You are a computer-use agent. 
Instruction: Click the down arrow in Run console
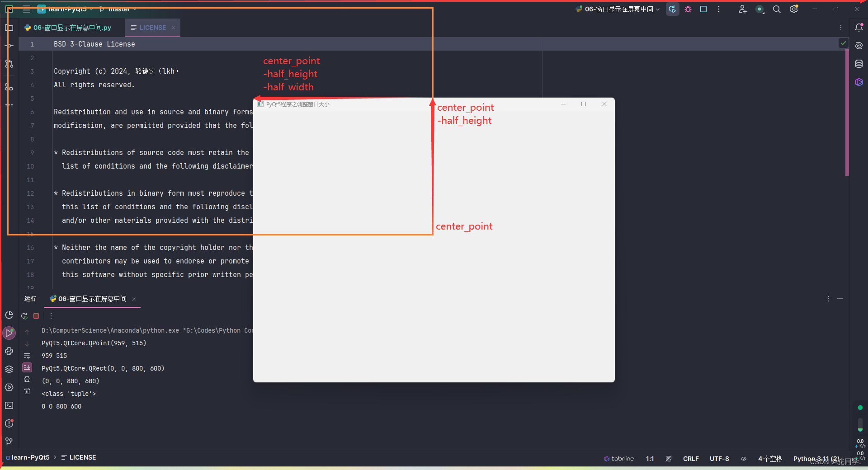(27, 343)
